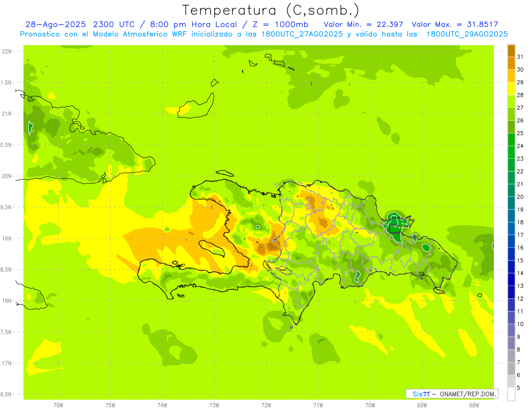The height and width of the screenshot is (411, 532).
Task: Click the teal swatch between 19 and 20
Action: 511,203
